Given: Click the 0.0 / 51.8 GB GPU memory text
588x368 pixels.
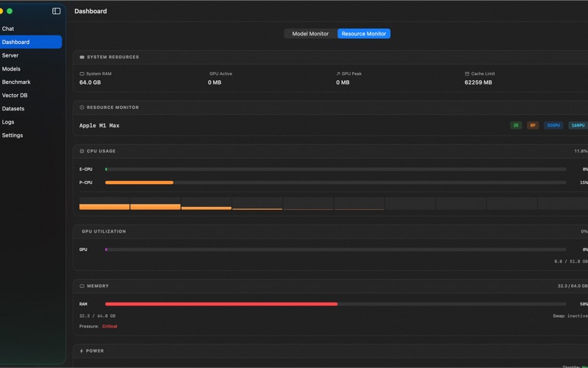Looking at the screenshot, I should 571,261.
